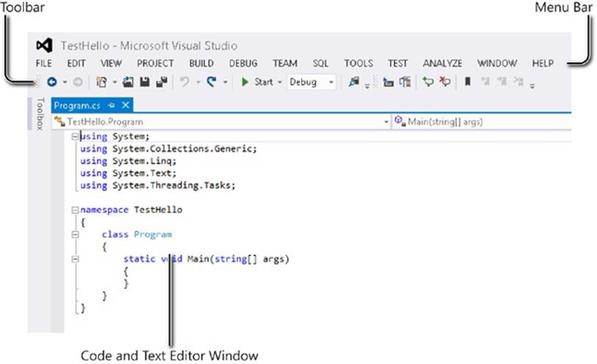Toggle the bookmark icon
This screenshot has width=597, height=364.
click(x=468, y=81)
